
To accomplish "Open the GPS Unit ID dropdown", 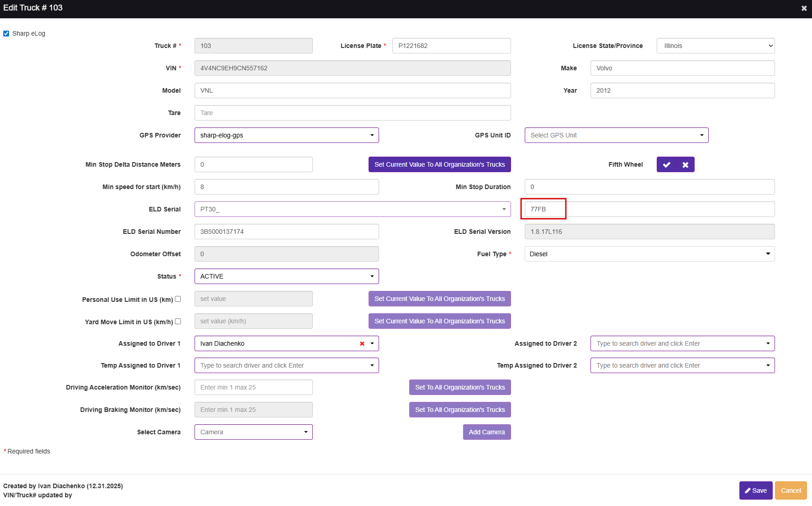I will pos(616,136).
